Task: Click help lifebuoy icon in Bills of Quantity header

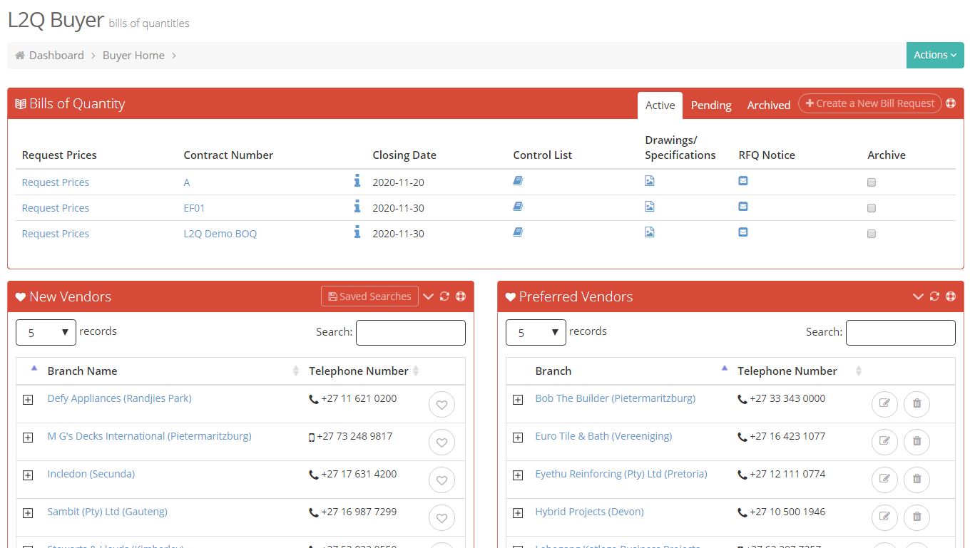Action: coord(951,103)
